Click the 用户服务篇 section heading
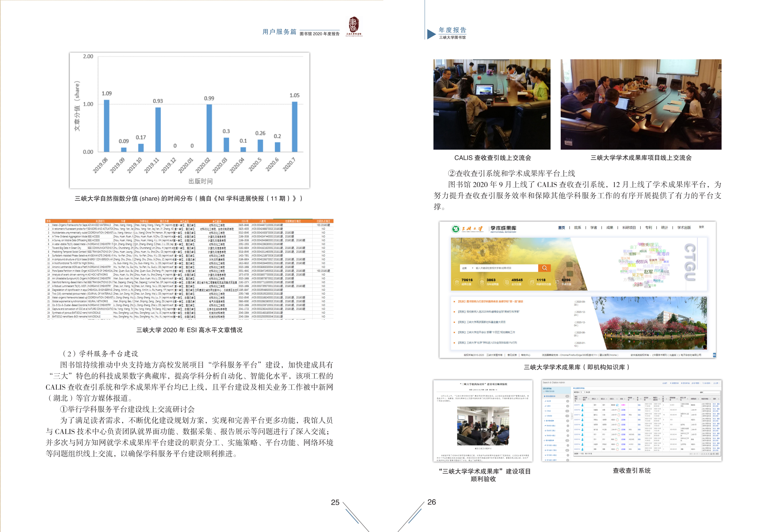 [x=279, y=32]
